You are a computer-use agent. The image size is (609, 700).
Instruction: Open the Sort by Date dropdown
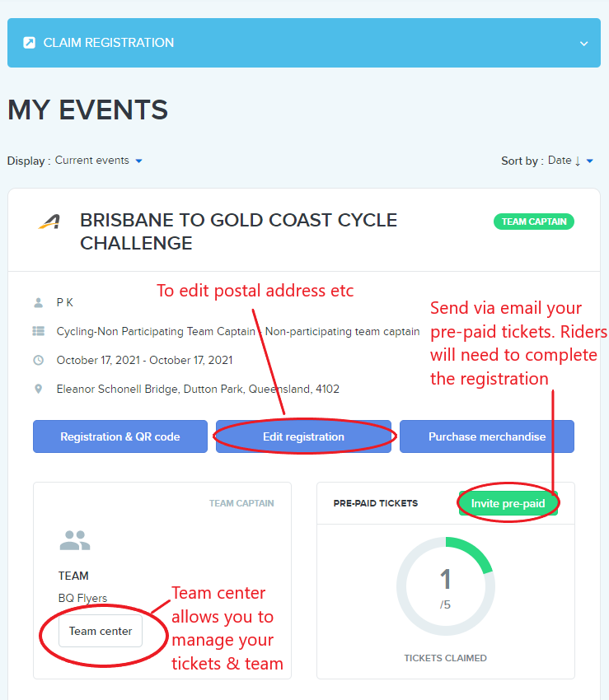(x=570, y=161)
